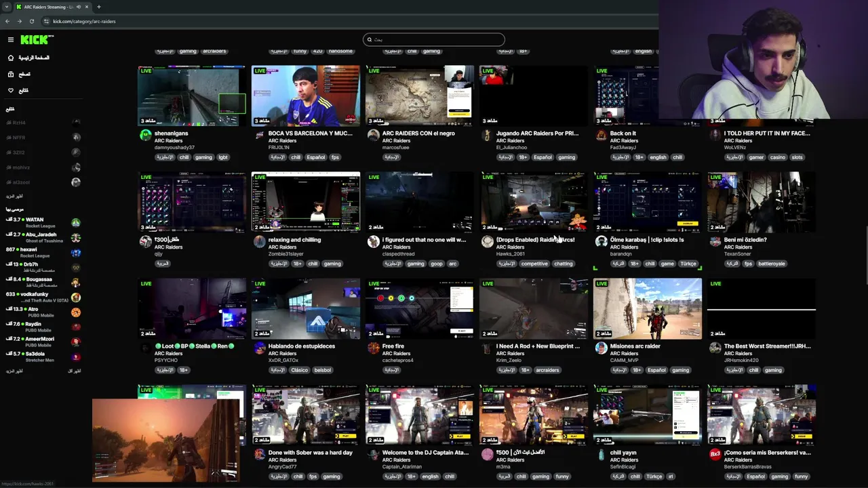Click 'arcraiders' tag under Krim_Zeelo

pyautogui.click(x=547, y=370)
